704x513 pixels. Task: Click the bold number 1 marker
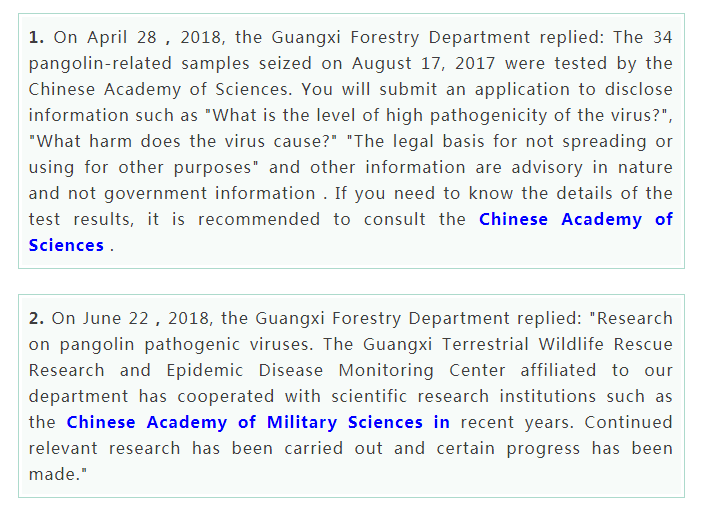click(36, 38)
